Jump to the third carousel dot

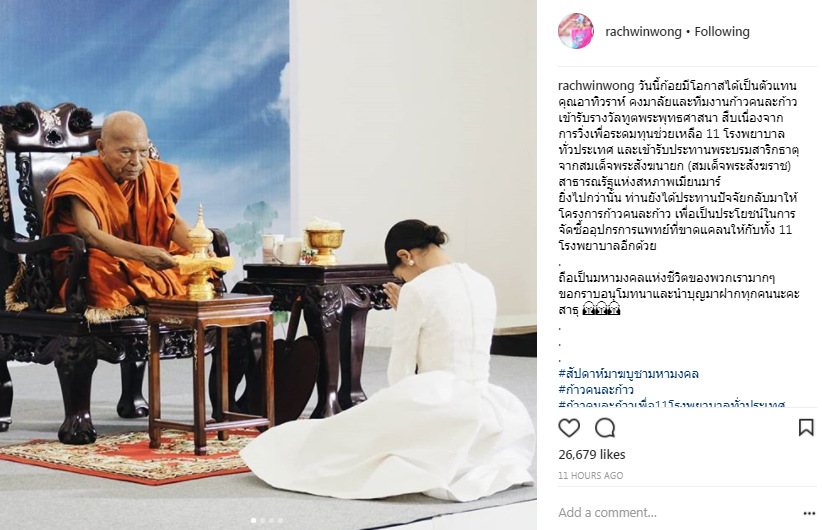click(x=272, y=521)
